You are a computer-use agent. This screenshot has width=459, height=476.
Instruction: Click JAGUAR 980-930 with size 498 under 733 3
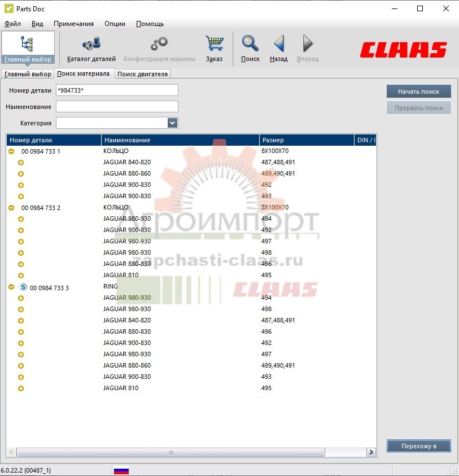pyautogui.click(x=127, y=309)
